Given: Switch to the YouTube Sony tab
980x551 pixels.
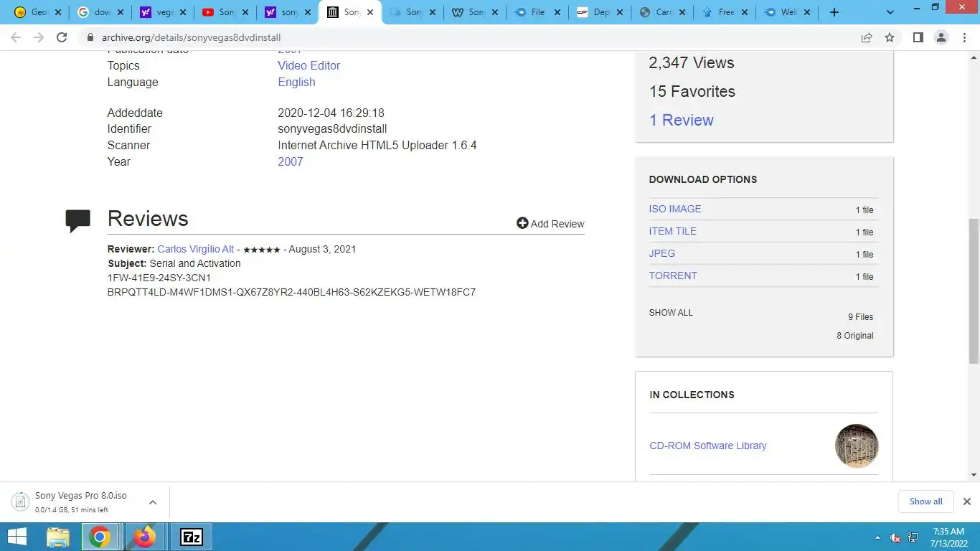Looking at the screenshot, I should (225, 12).
